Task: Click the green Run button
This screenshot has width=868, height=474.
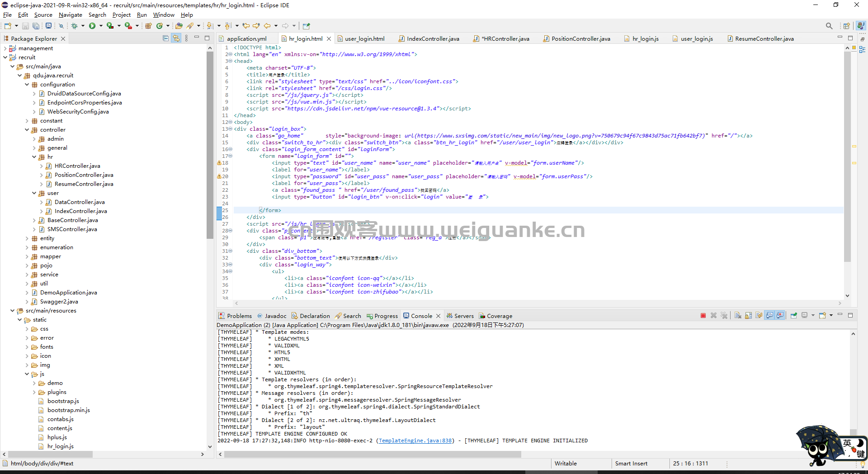Action: 92,26
